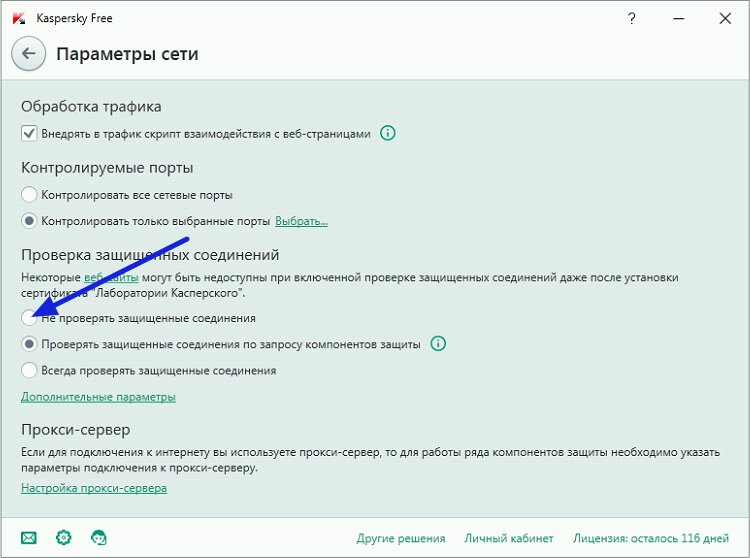Select monitor all network ports option
The image size is (750, 558).
(x=29, y=195)
